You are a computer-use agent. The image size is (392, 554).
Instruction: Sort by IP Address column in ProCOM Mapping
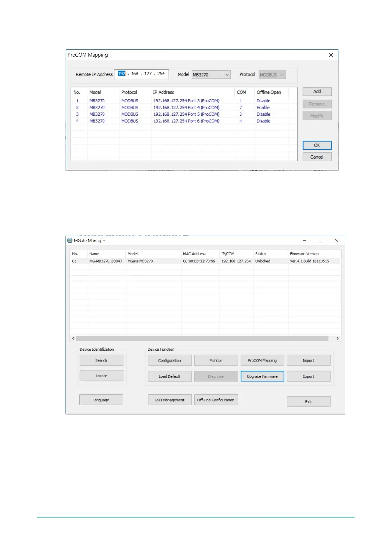tap(193, 92)
